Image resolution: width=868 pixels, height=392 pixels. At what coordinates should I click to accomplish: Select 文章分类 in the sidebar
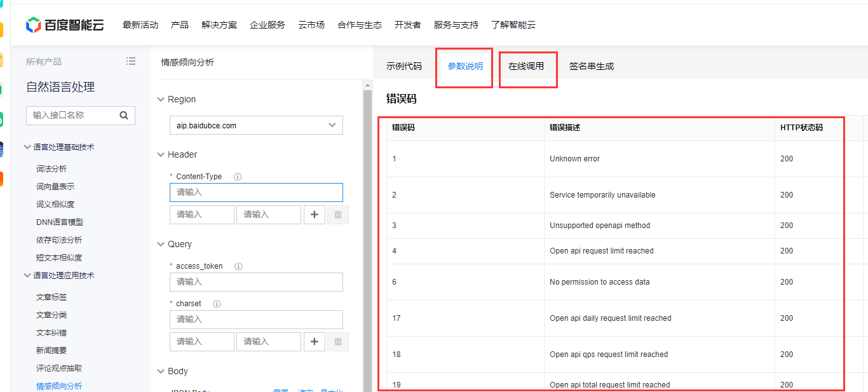coord(51,315)
